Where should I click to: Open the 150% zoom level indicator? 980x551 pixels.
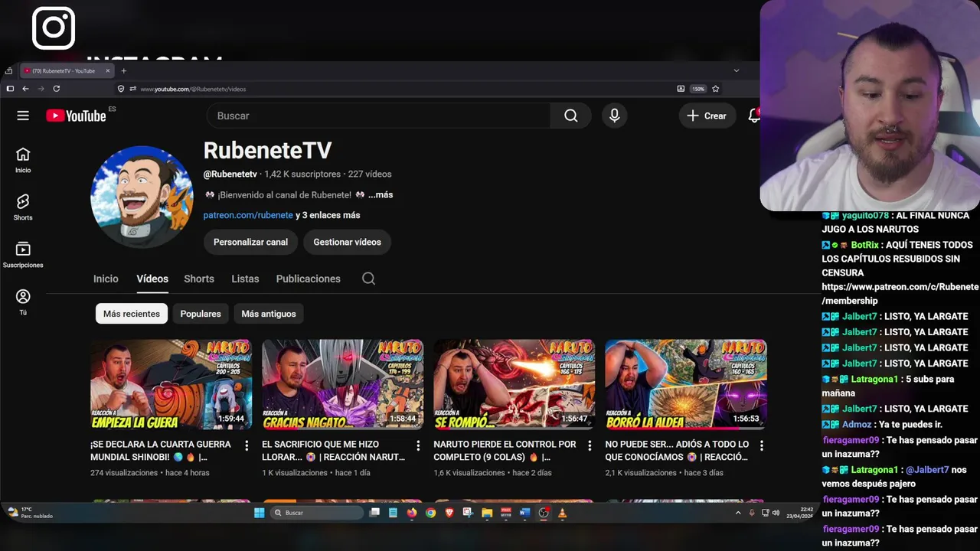coord(698,89)
